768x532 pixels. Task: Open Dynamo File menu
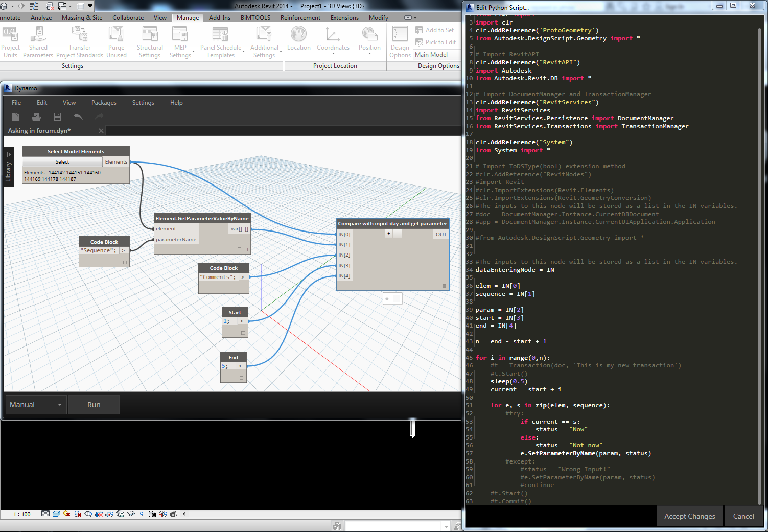16,103
